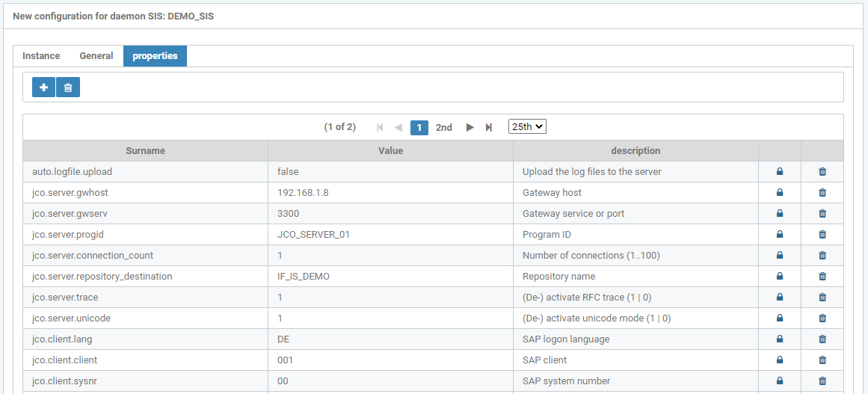Go to next page arrow in paginator
The height and width of the screenshot is (394, 868).
pos(470,127)
